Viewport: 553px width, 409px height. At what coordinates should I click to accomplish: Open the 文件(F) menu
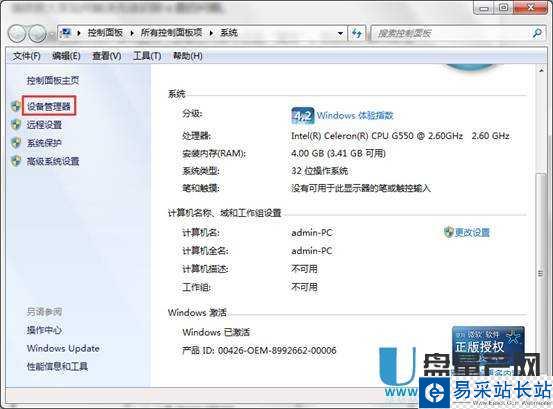(x=26, y=56)
